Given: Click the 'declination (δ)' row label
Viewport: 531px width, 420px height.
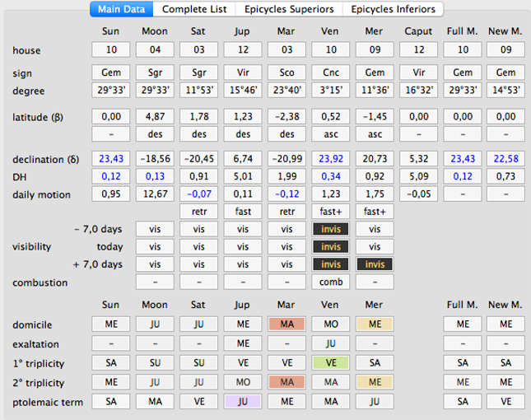Looking at the screenshot, I should tap(46, 159).
